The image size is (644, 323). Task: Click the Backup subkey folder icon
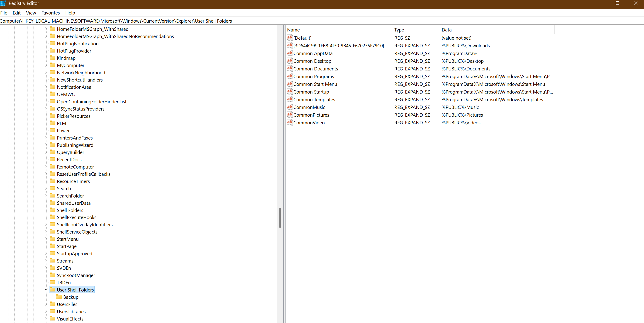point(59,297)
